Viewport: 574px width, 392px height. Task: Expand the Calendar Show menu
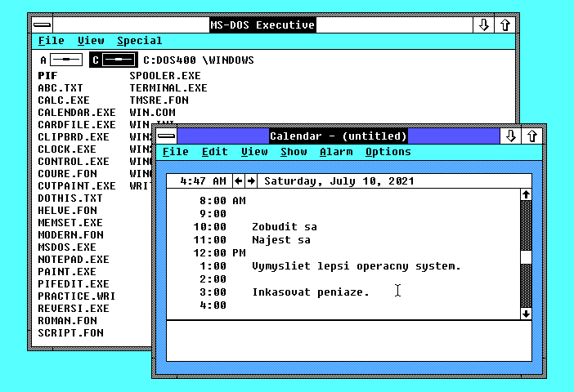click(x=294, y=152)
